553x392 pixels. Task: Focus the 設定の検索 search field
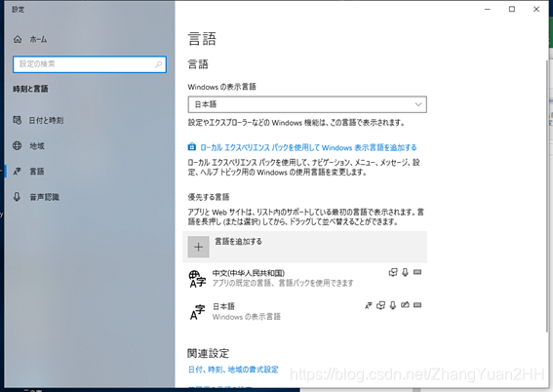click(90, 64)
